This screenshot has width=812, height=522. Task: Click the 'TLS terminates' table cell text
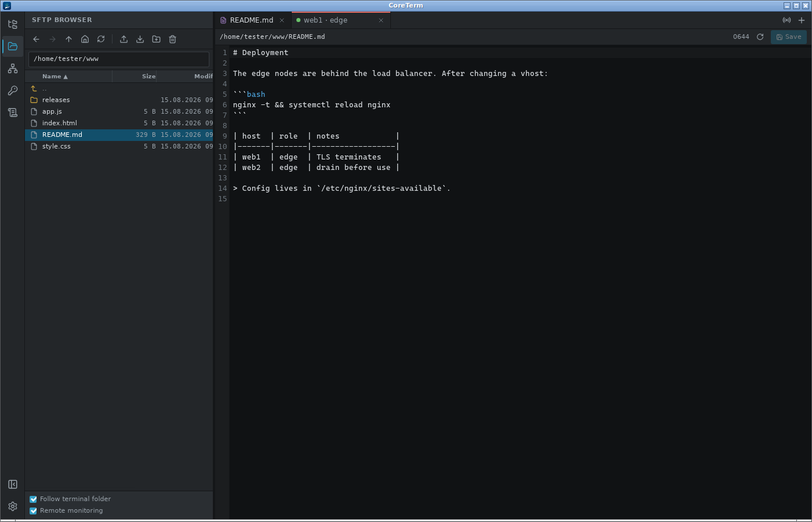coord(349,157)
